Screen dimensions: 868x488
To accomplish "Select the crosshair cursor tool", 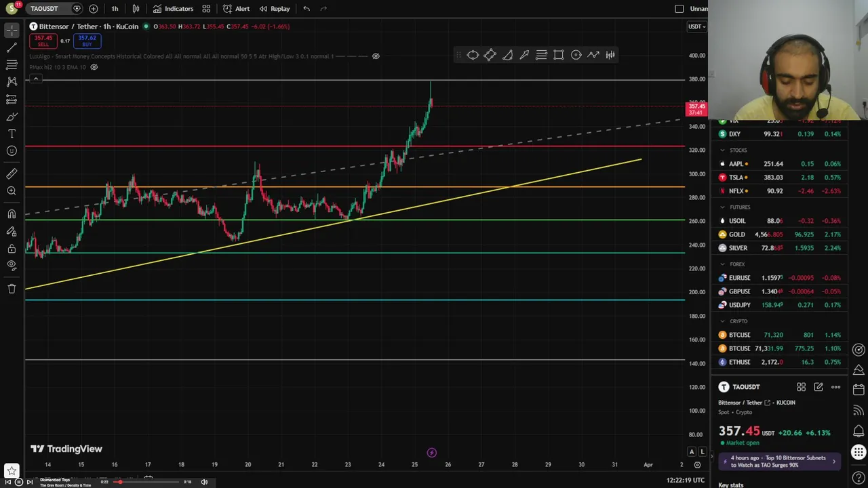I will coord(12,30).
